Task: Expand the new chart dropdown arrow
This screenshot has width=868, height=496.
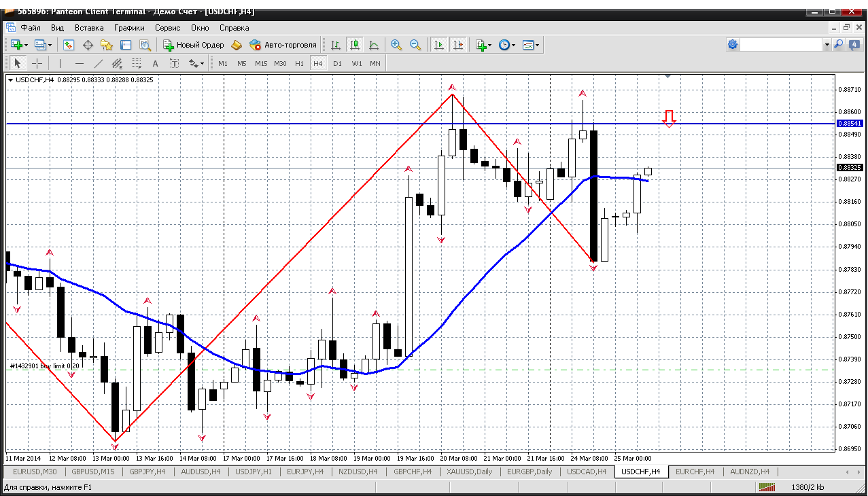Action: (x=27, y=45)
